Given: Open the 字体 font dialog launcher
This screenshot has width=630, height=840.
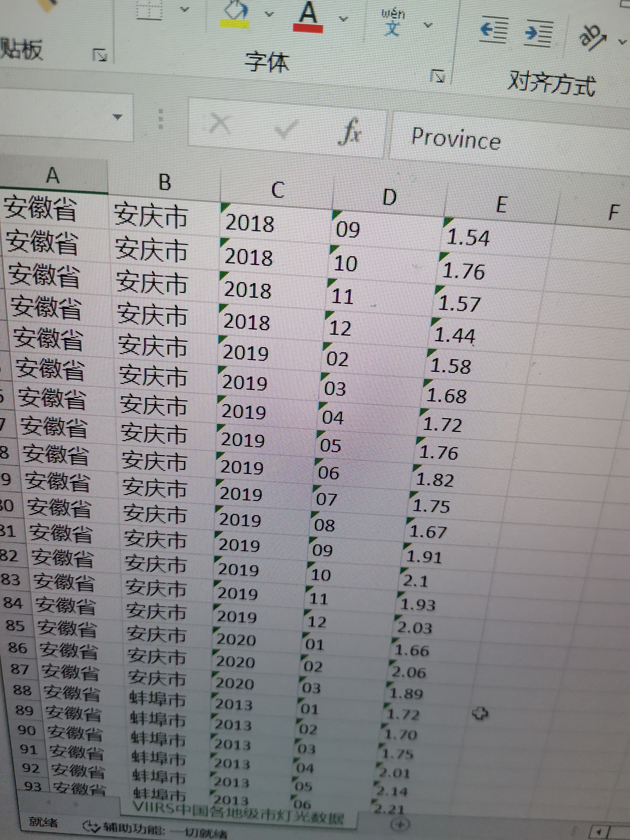Looking at the screenshot, I should [x=437, y=76].
